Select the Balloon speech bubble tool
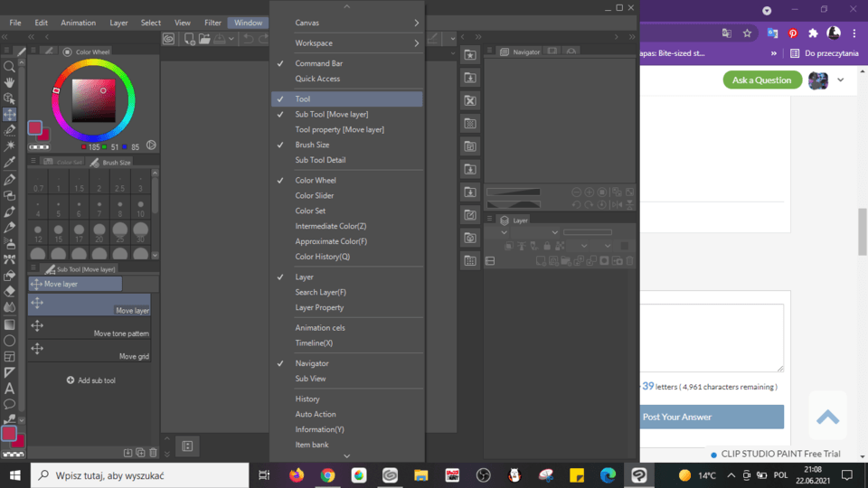The height and width of the screenshot is (488, 868). tap(9, 405)
